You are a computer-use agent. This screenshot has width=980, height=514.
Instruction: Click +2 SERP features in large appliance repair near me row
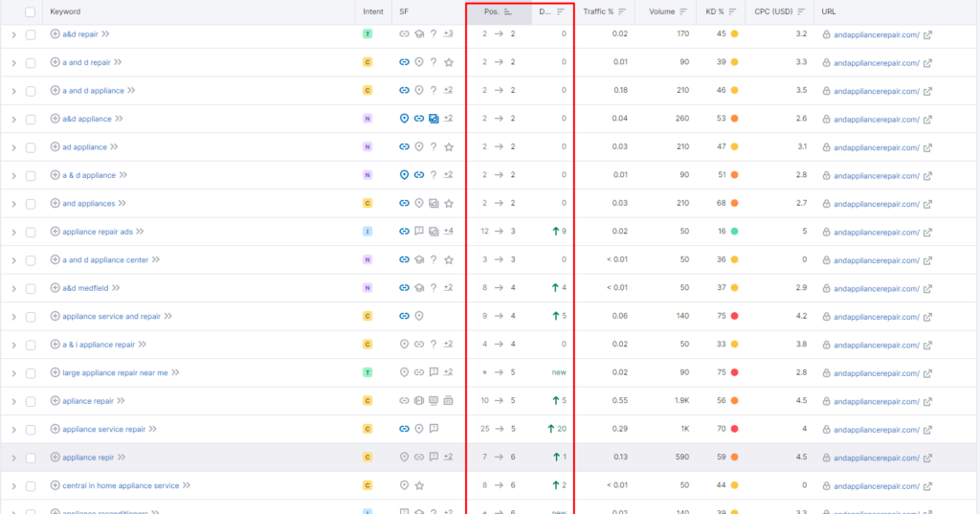pyautogui.click(x=448, y=372)
